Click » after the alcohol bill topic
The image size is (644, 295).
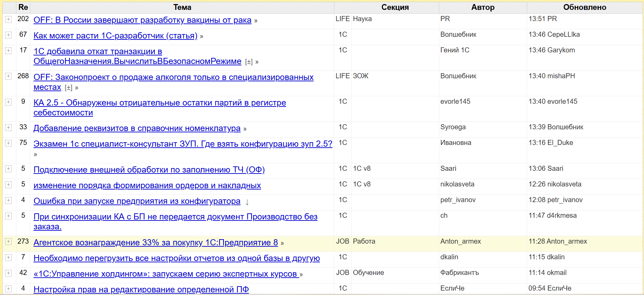77,88
